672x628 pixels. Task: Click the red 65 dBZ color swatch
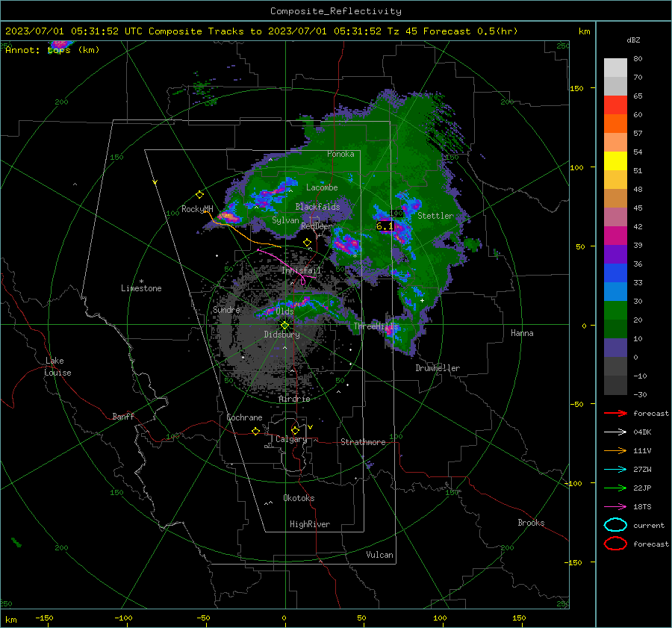tap(615, 105)
